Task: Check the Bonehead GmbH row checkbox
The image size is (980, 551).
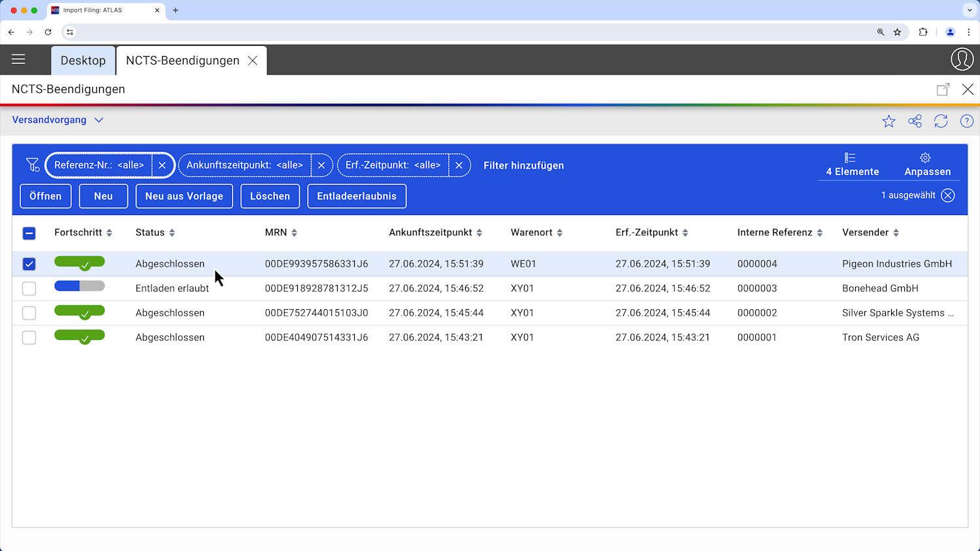Action: coord(29,288)
